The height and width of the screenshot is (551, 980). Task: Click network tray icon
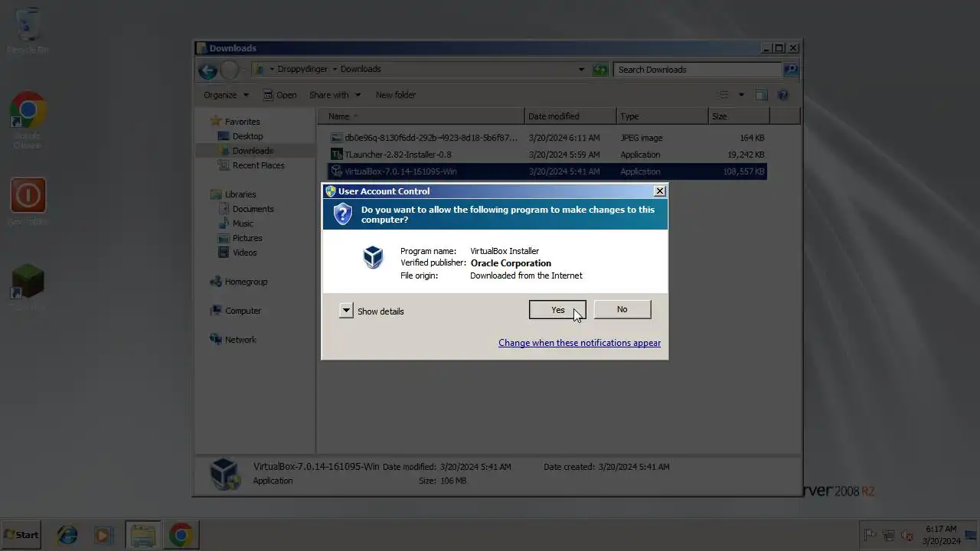[x=888, y=535]
